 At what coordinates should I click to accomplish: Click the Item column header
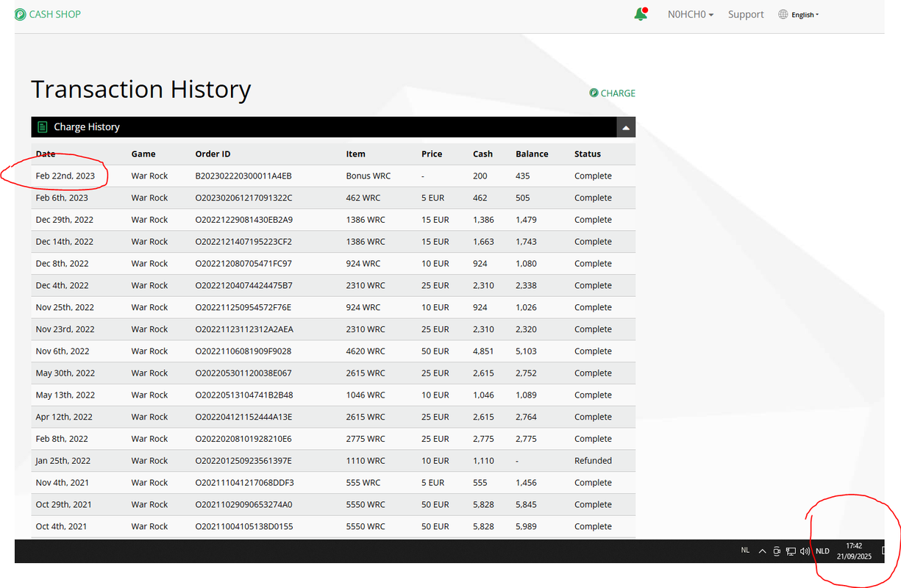[356, 154]
